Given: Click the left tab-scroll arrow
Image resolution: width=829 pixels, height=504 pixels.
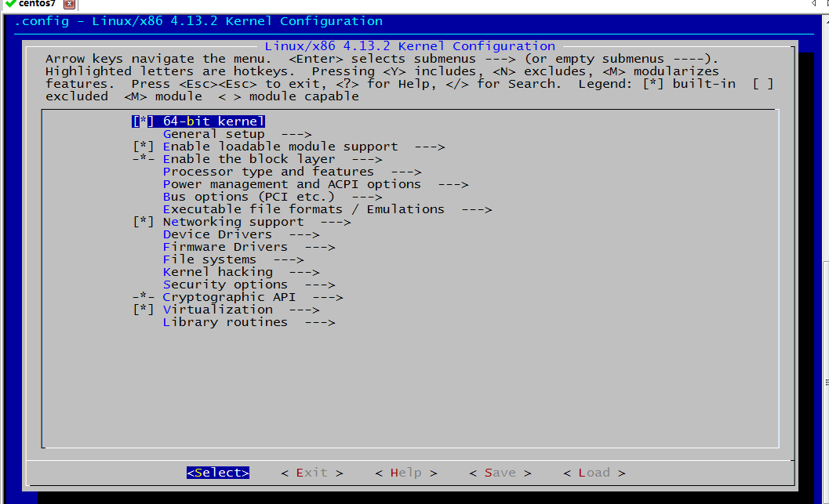Looking at the screenshot, I should pyautogui.click(x=813, y=3).
